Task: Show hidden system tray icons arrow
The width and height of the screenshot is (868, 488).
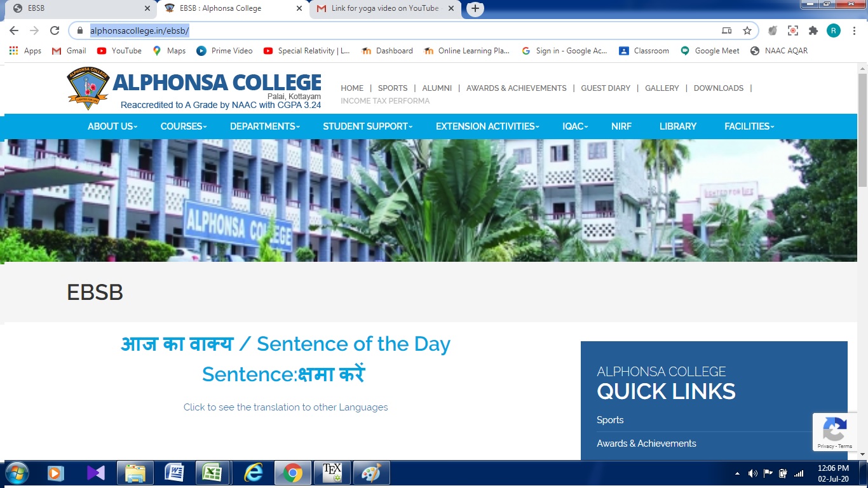Action: click(737, 473)
